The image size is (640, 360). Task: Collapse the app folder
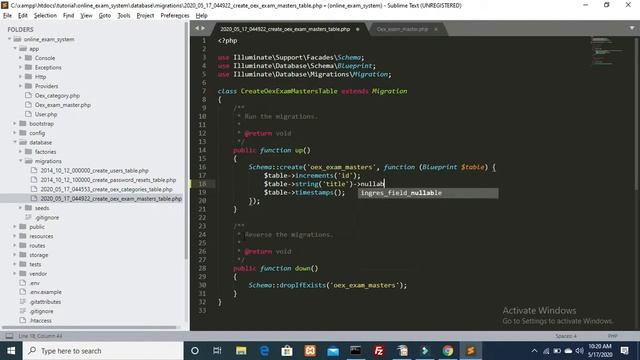(15, 49)
